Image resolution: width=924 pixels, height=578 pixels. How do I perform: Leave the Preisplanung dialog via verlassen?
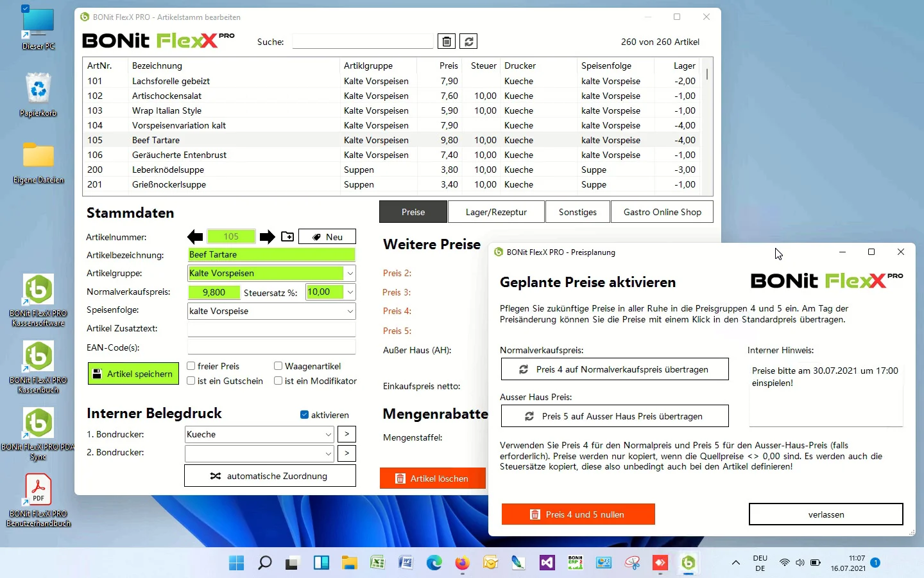(x=825, y=514)
